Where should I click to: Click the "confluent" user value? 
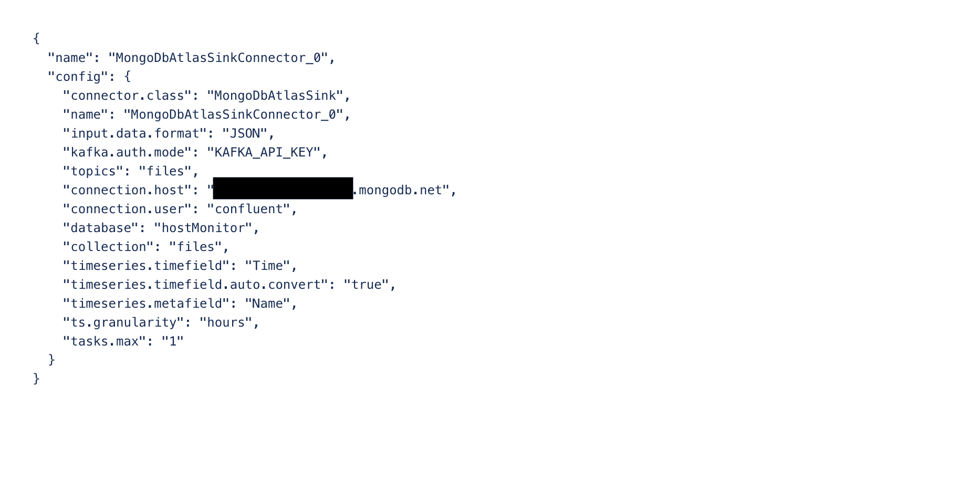(x=248, y=209)
